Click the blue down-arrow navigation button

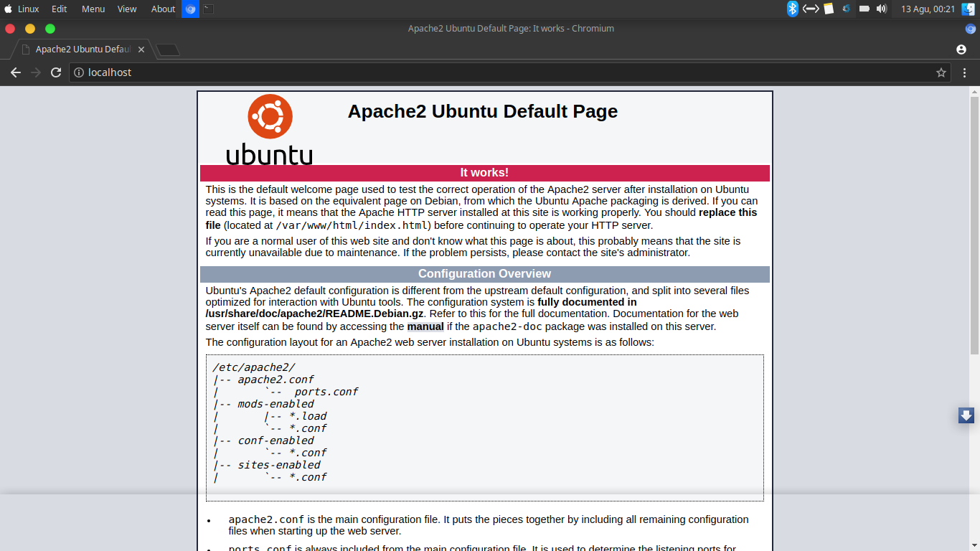coord(965,415)
